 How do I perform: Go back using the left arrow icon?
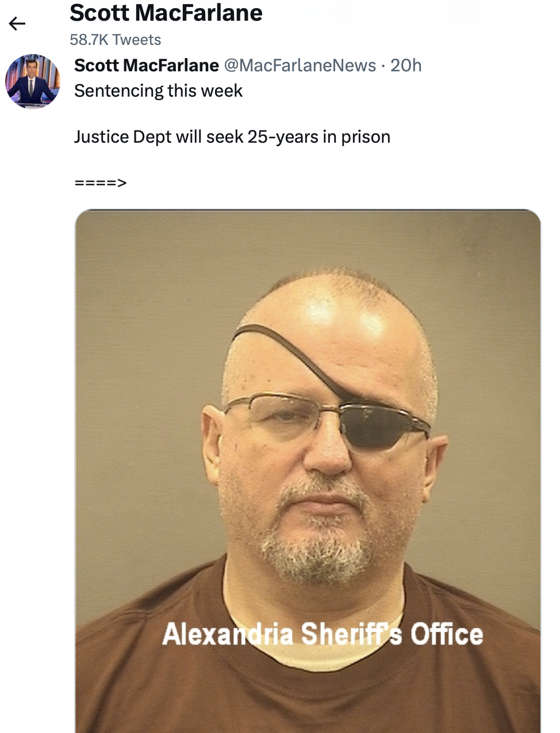pyautogui.click(x=17, y=24)
